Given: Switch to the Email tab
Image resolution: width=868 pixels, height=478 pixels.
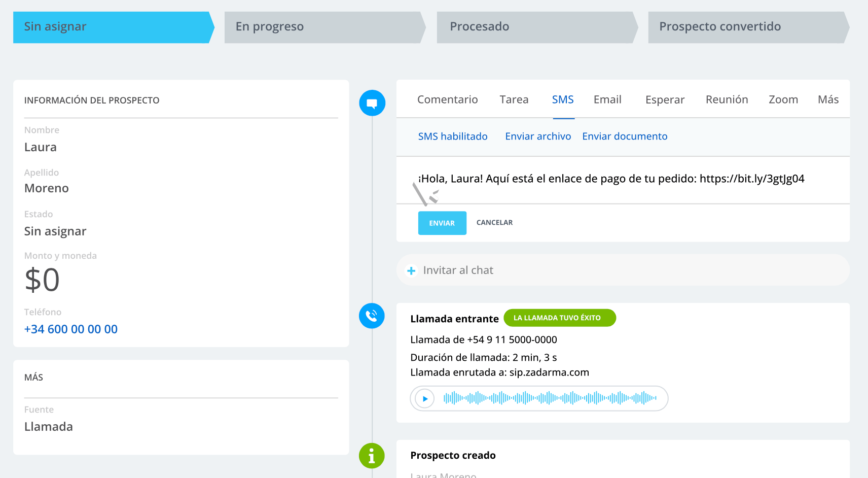Looking at the screenshot, I should [607, 99].
